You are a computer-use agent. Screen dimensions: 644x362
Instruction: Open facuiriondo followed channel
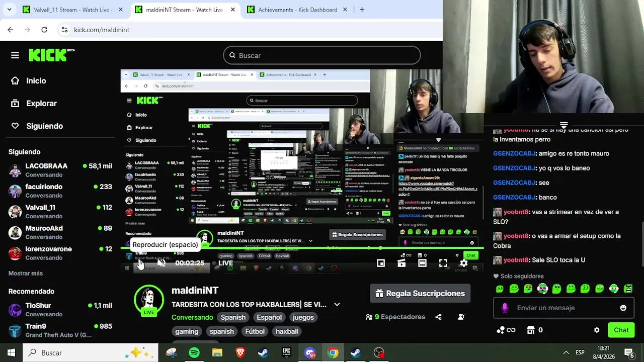tap(60, 191)
